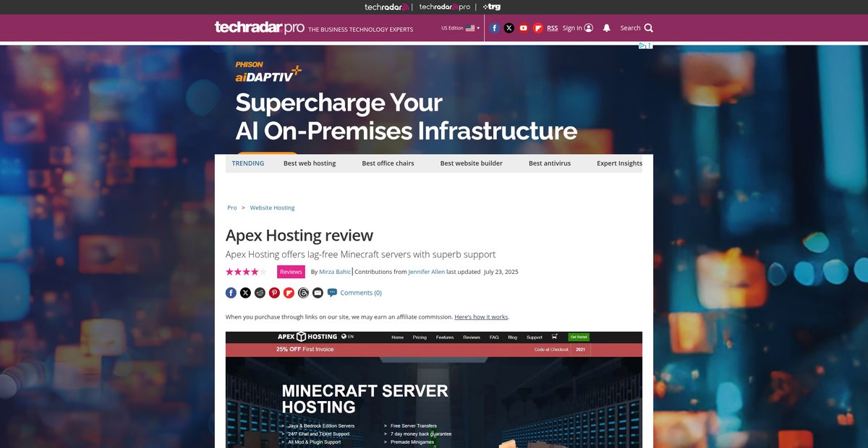Select Best office chairs trending tab
The height and width of the screenshot is (448, 868).
coord(388,163)
